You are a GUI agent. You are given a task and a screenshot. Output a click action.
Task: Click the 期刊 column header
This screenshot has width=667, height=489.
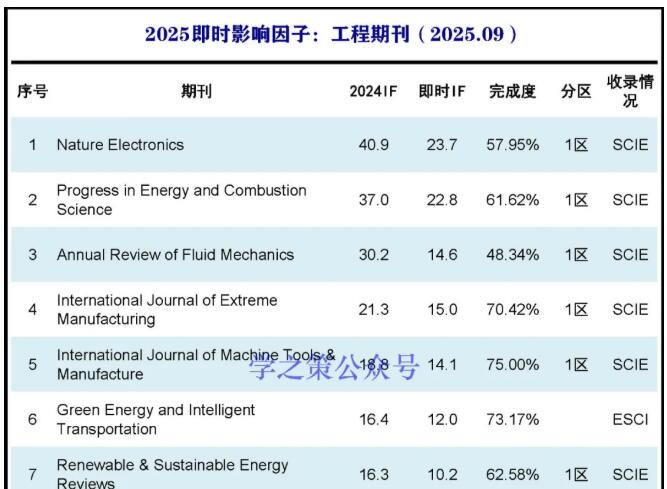tap(196, 92)
